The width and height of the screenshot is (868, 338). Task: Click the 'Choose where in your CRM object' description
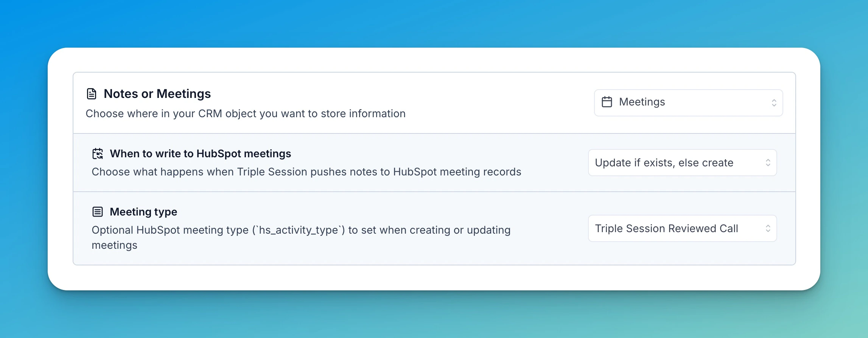pyautogui.click(x=246, y=114)
